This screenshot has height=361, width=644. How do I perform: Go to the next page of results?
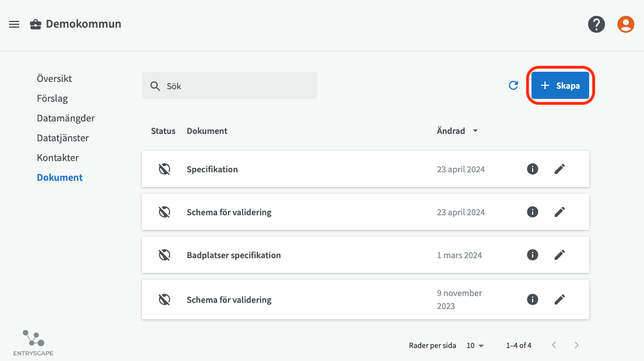click(576, 345)
